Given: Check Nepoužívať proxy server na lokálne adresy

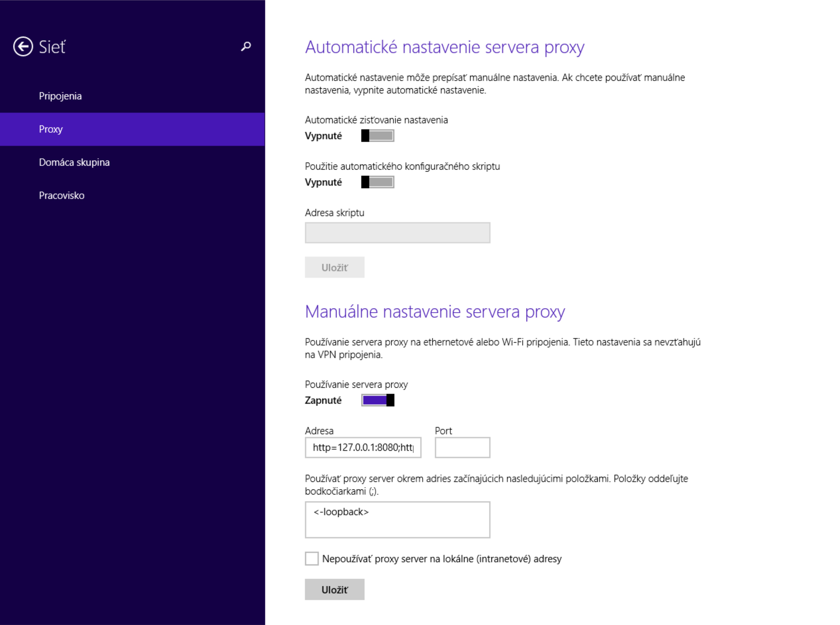Looking at the screenshot, I should click(312, 558).
